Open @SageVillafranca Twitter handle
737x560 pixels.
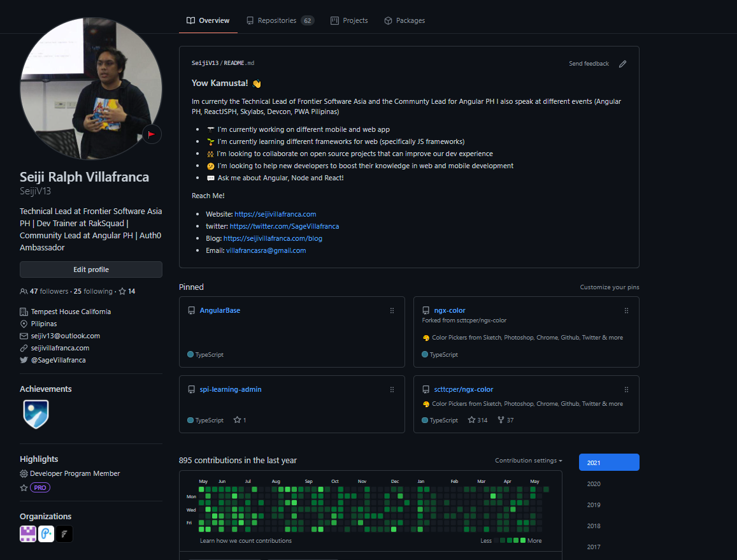pos(58,360)
